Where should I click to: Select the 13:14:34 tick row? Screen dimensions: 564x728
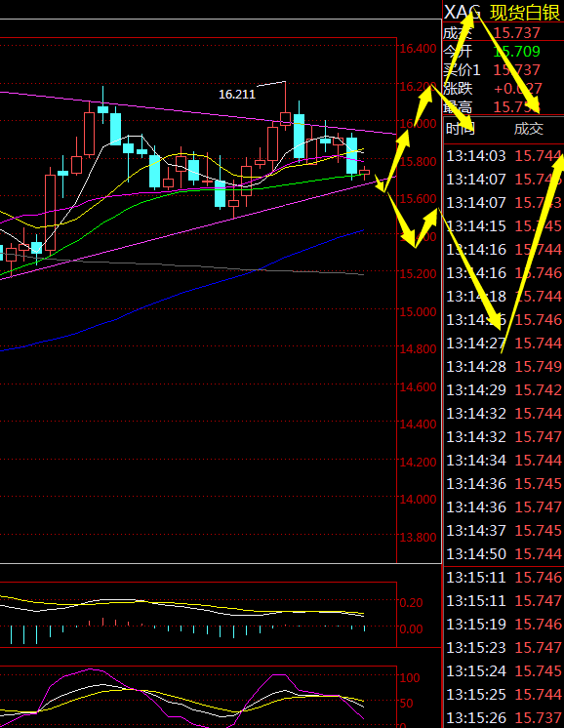504,460
